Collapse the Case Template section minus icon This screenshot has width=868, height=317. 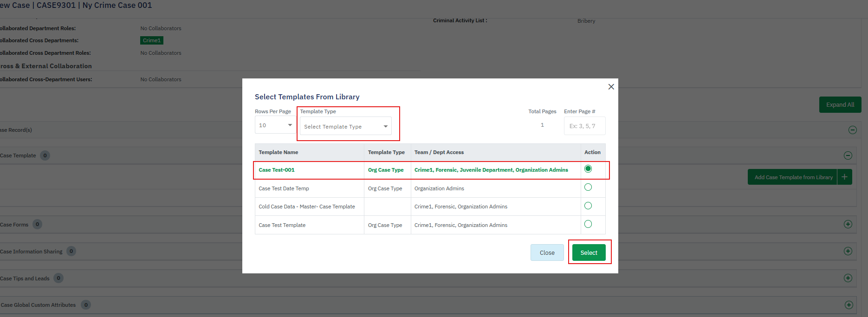point(848,155)
